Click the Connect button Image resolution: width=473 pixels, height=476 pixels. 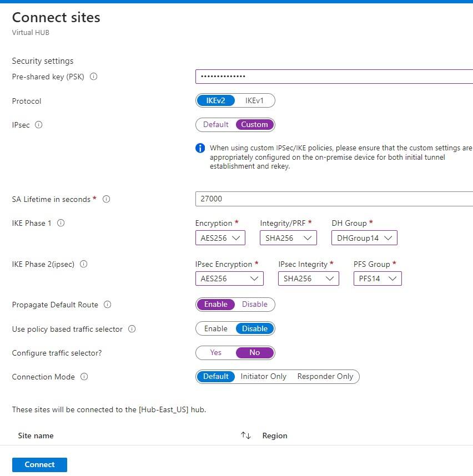coord(39,464)
